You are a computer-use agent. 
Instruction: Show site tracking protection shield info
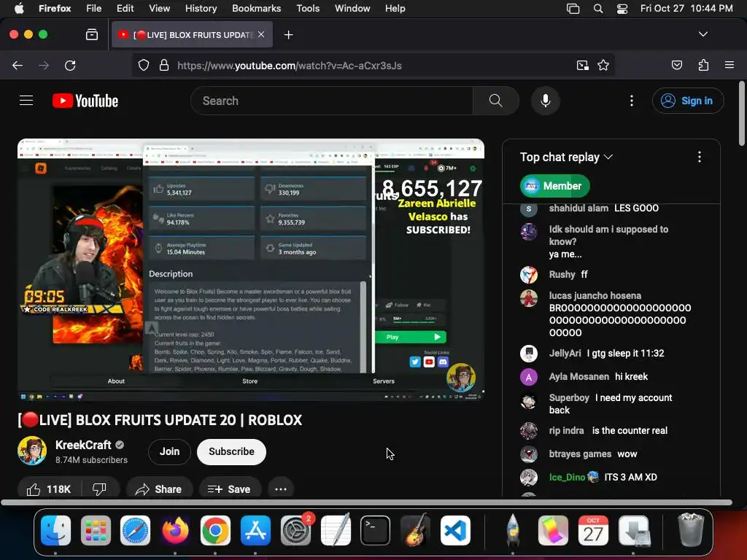pyautogui.click(x=144, y=66)
